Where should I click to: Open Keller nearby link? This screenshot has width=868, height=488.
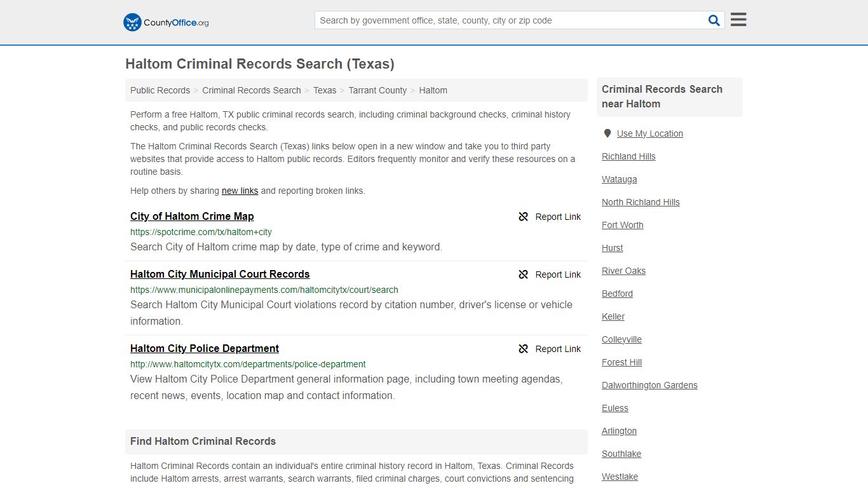pos(613,316)
